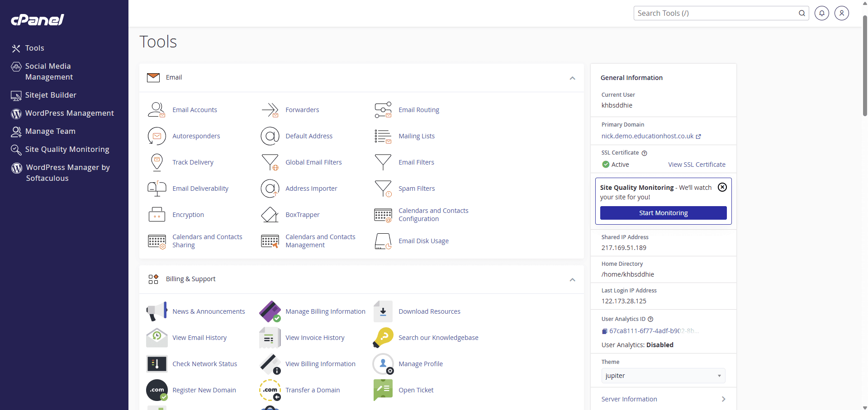Viewport: 868px width, 410px height.
Task: Open the Theme jupiter dropdown
Action: coord(663,376)
